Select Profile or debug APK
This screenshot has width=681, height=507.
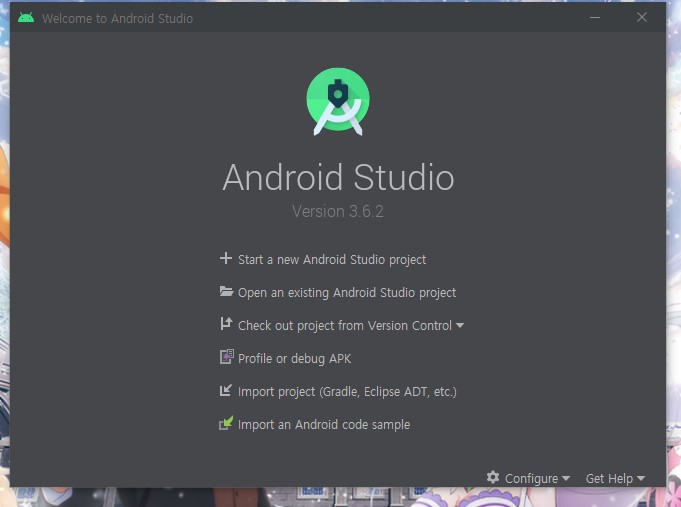pos(294,359)
